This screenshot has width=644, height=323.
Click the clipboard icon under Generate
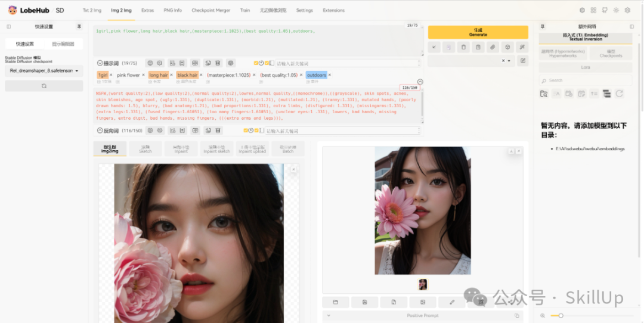(x=478, y=47)
